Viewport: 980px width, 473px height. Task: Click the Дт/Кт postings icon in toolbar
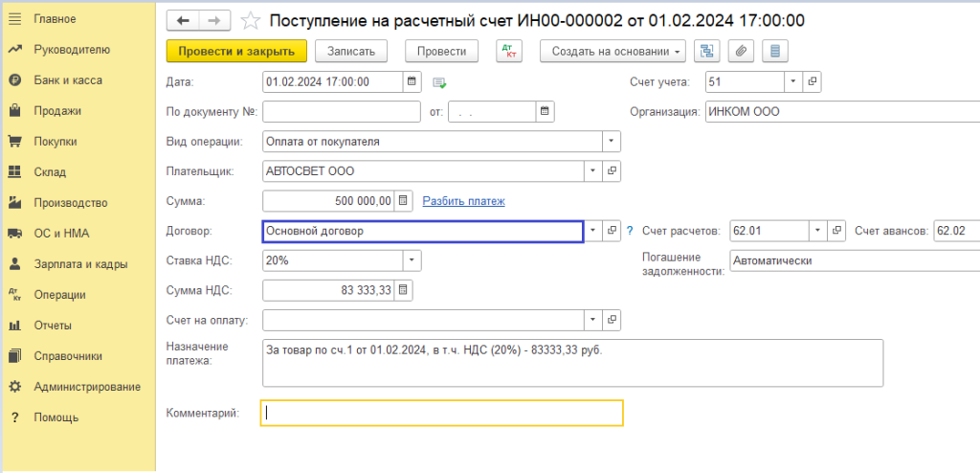(x=508, y=51)
